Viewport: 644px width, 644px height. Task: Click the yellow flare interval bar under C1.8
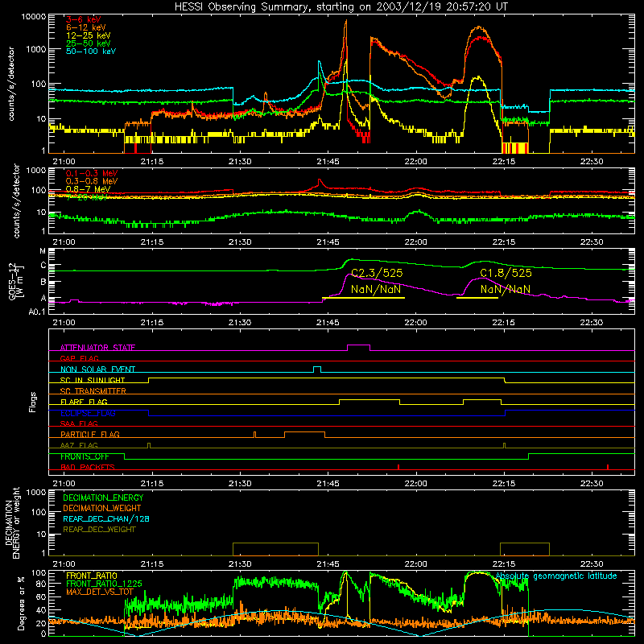477,298
